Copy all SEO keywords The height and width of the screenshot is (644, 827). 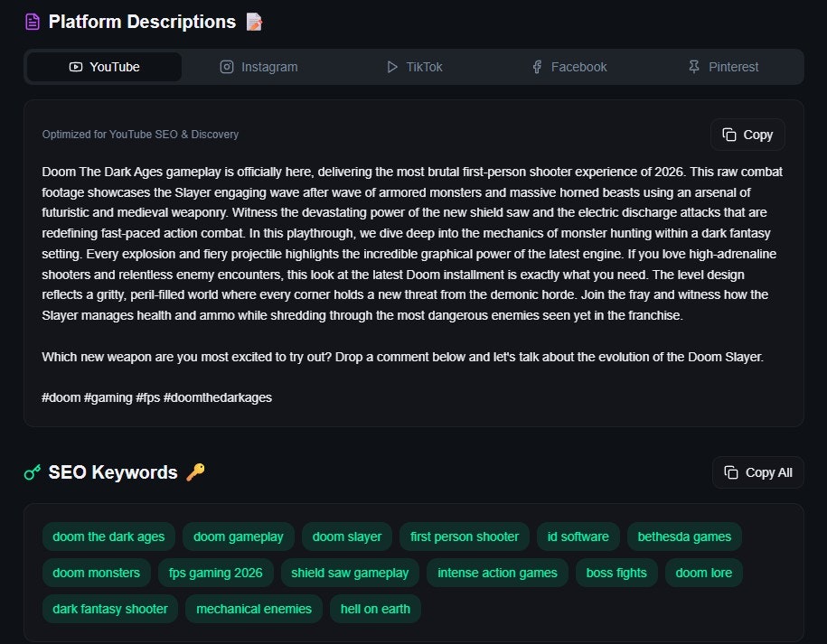tap(758, 472)
